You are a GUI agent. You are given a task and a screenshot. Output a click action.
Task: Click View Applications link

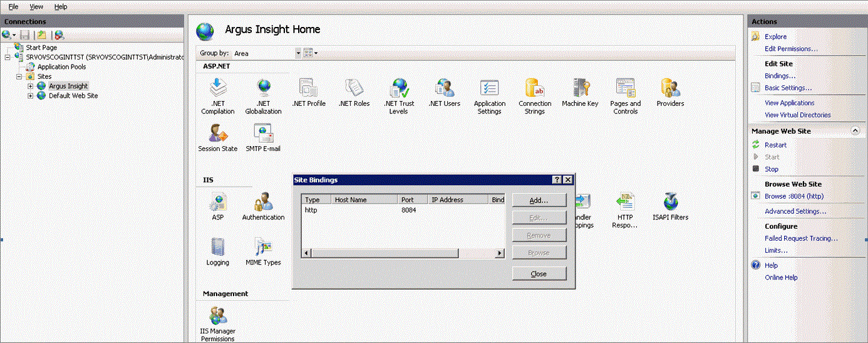pos(790,103)
